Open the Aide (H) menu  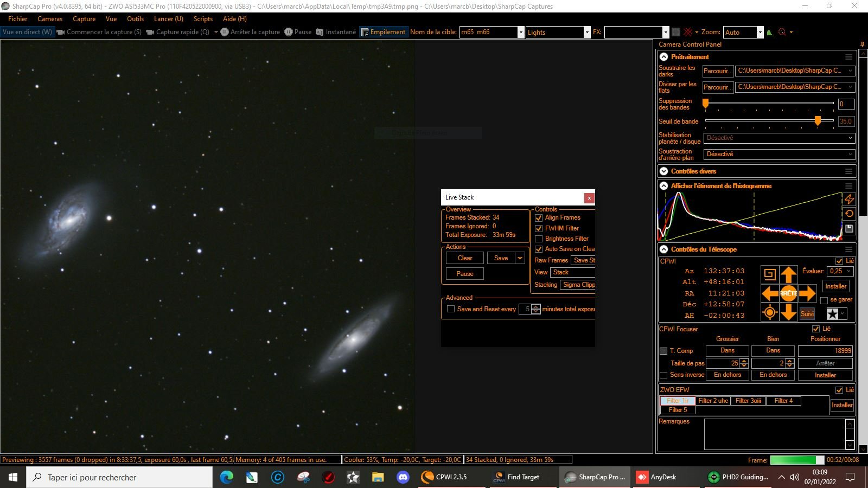(235, 19)
